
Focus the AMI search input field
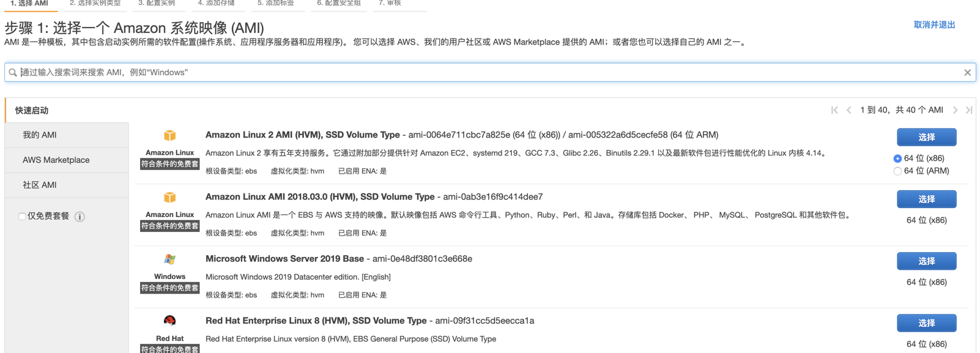(489, 72)
